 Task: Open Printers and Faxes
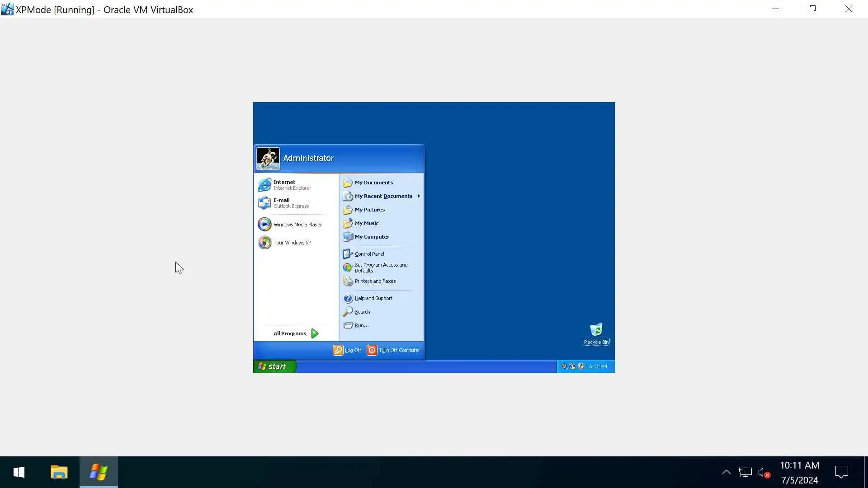375,281
